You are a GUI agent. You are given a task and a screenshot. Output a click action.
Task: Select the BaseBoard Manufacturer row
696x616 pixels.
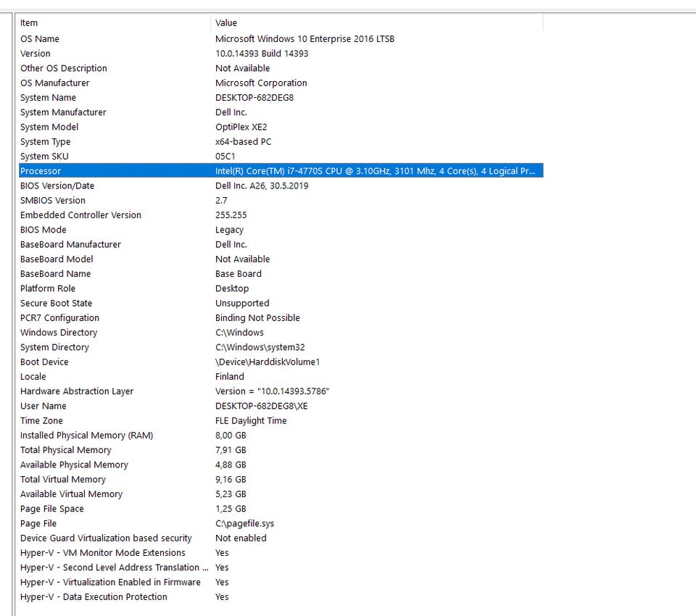[x=281, y=244]
